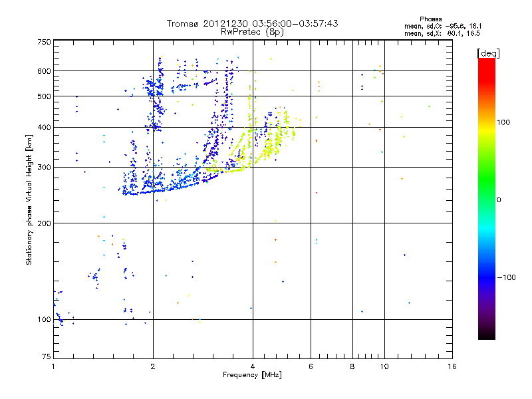The height and width of the screenshot is (399, 532).
Task: Click the x-axis tick label '6'
Action: (311, 366)
